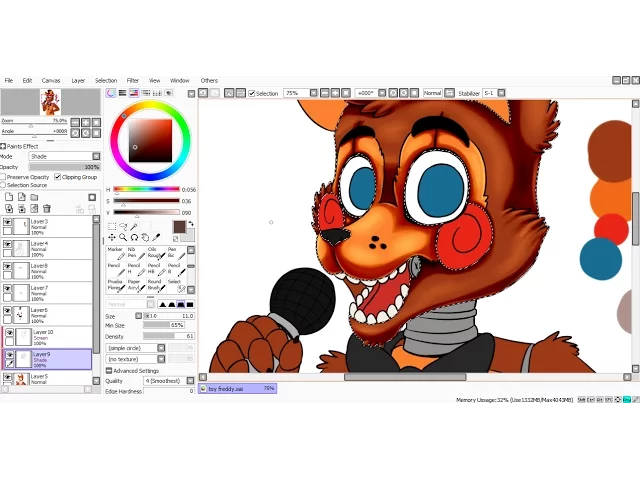640x480 pixels.
Task: Open the Quality 4 (Smoothest) dropdown
Action: (169, 381)
